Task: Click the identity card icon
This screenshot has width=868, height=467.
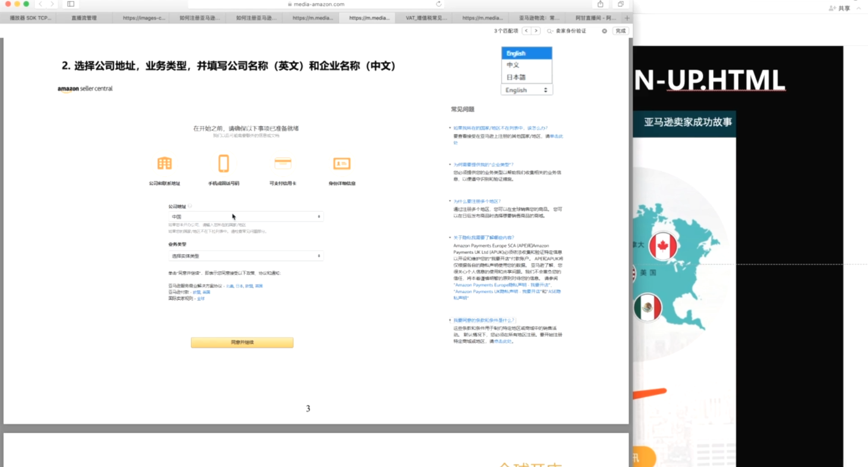Action: pos(342,163)
